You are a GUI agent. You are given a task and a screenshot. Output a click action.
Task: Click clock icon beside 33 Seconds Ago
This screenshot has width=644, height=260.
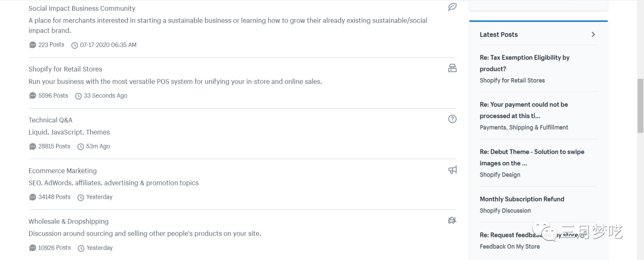78,96
